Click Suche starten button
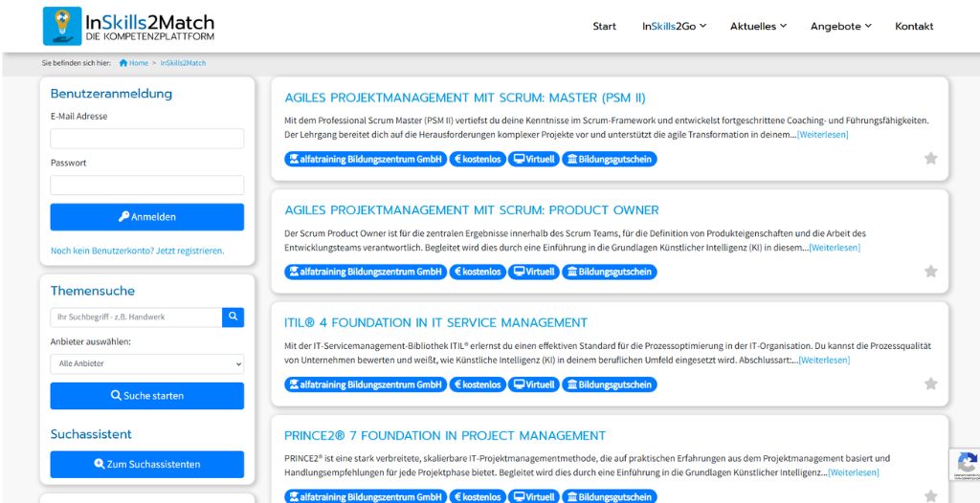 (146, 396)
